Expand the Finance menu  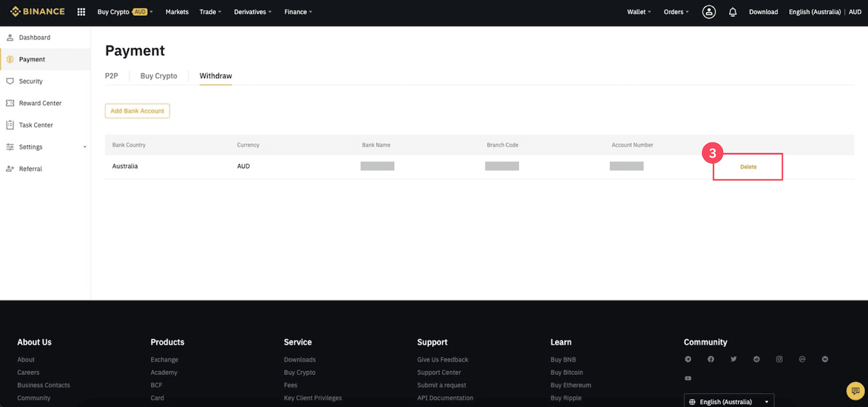coord(298,12)
